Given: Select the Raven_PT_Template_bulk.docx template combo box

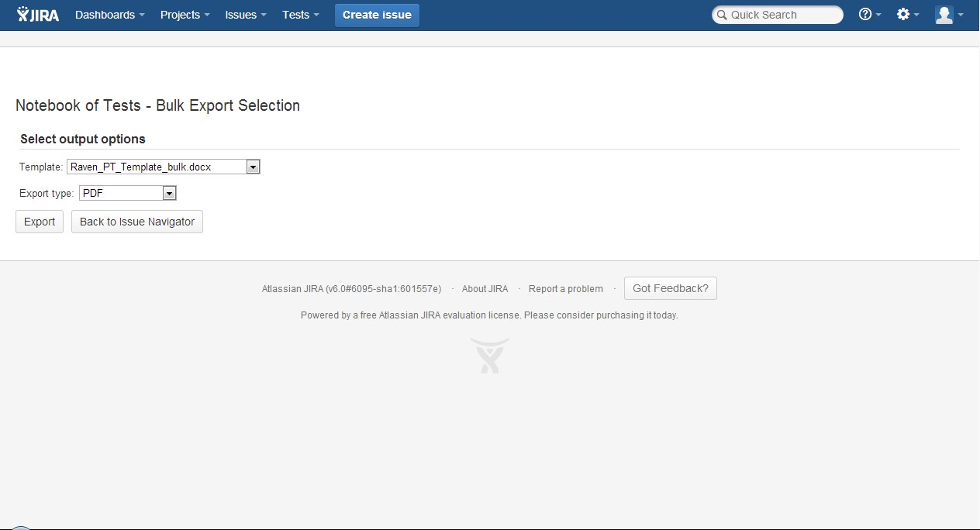Looking at the screenshot, I should 164,167.
